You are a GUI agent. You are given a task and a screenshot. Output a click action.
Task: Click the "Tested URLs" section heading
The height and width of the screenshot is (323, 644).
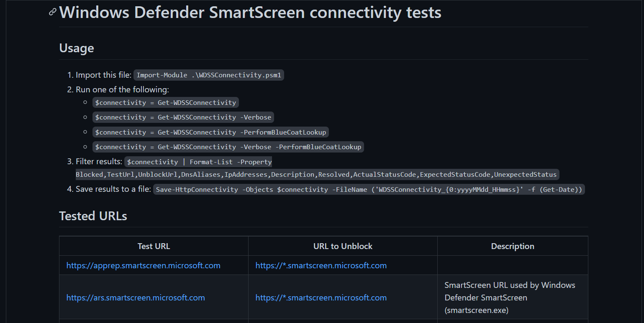click(x=93, y=216)
